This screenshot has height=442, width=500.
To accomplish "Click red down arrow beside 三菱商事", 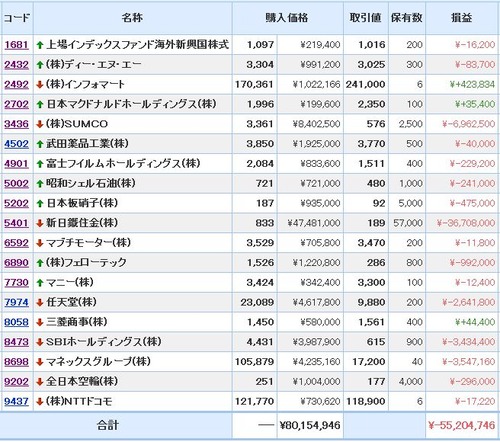I will 40,323.
